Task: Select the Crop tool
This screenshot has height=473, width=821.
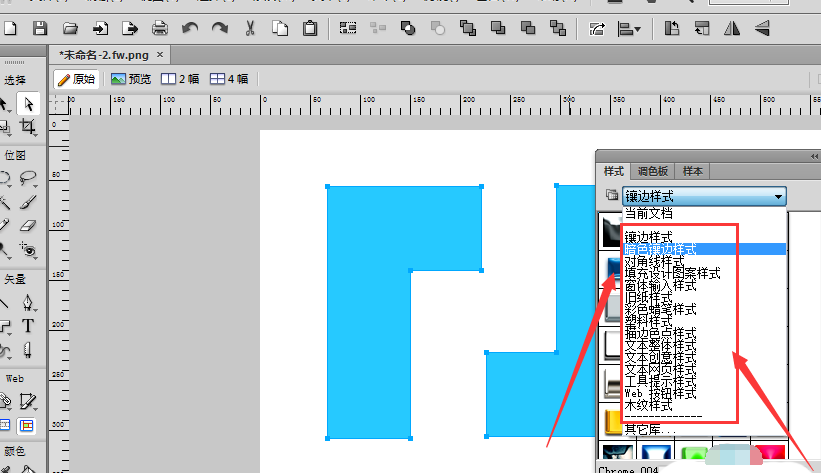Action: tap(28, 127)
